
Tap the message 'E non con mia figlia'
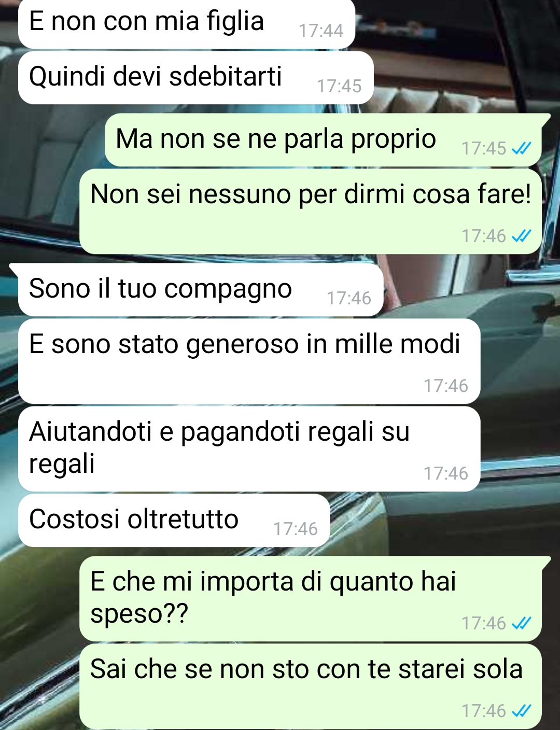click(187, 24)
